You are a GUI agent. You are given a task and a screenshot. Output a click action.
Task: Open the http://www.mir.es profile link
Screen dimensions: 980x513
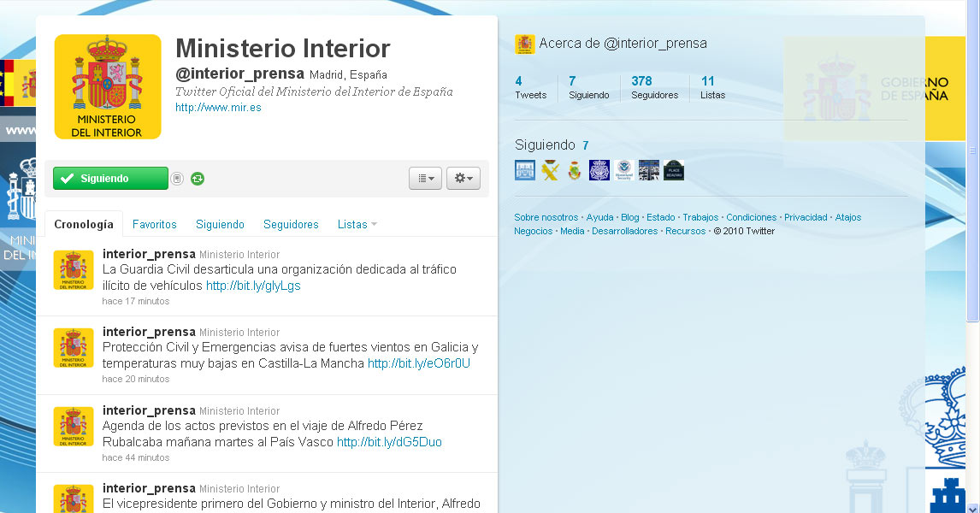218,108
